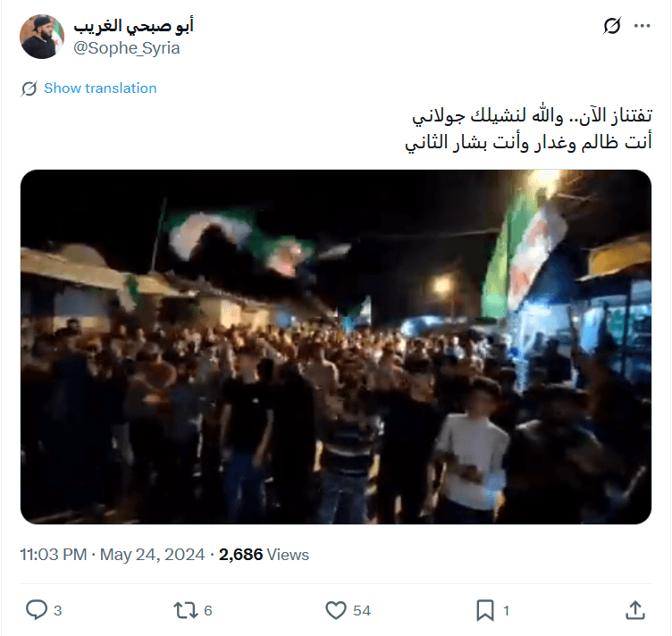Click the Arabic display name

134,26
